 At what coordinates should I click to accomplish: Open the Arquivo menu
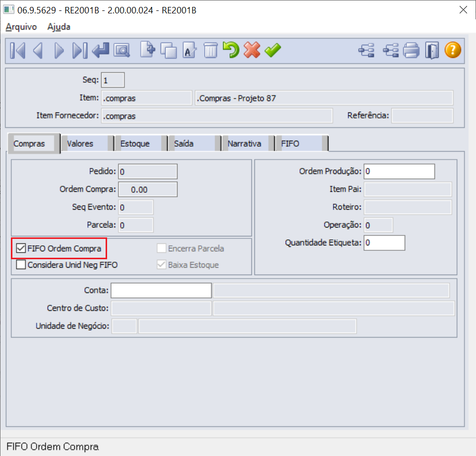pyautogui.click(x=21, y=27)
